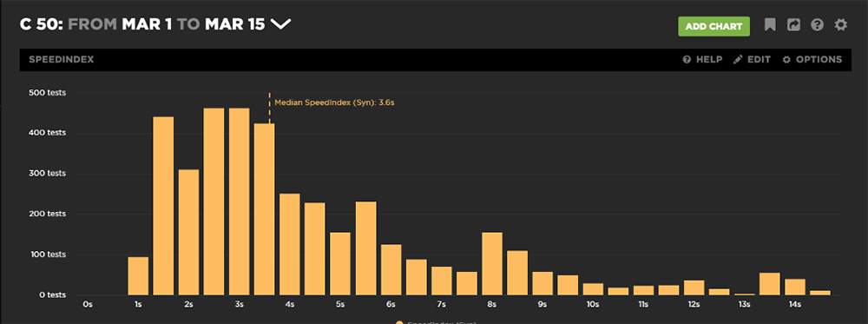The width and height of the screenshot is (868, 324).
Task: Click the ADD CHART button
Action: pyautogui.click(x=713, y=26)
